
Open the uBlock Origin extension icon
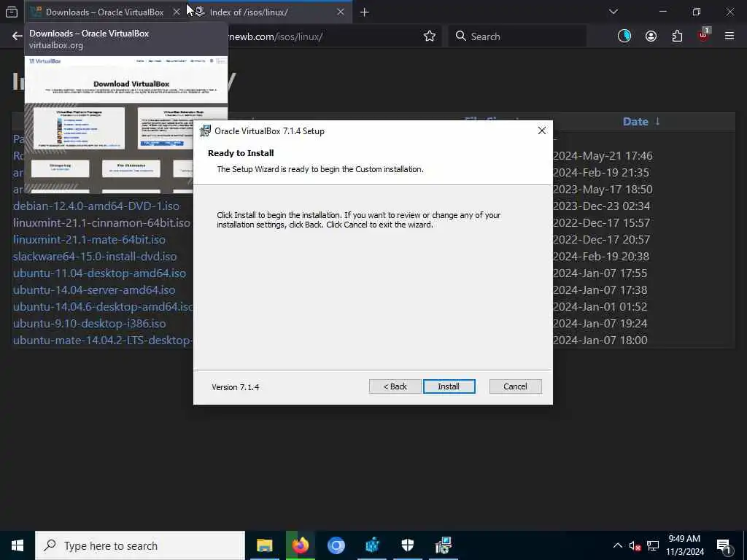(x=704, y=35)
